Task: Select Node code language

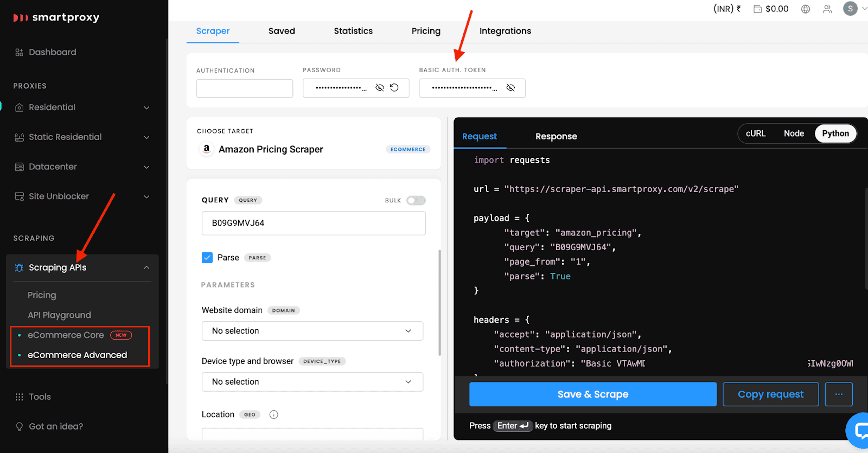Action: pos(794,133)
